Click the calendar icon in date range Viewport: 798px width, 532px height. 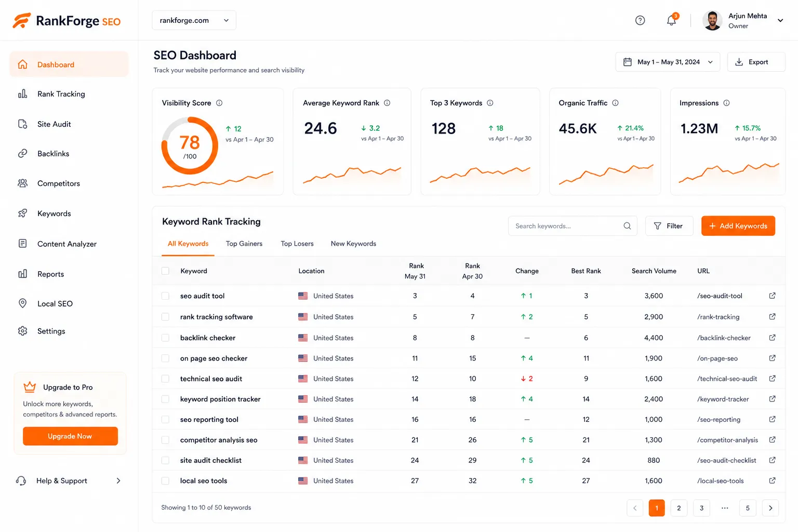[628, 62]
